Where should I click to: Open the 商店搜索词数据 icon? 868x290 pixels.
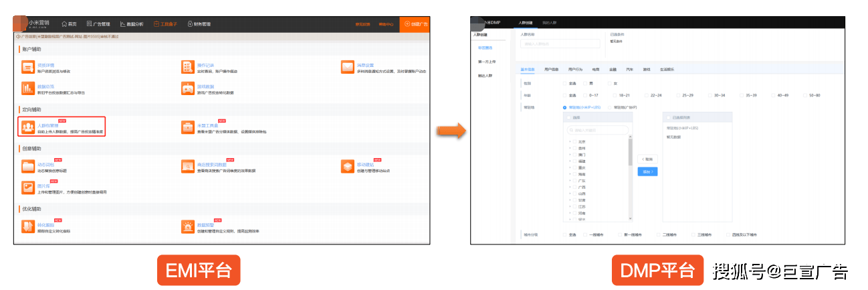(x=187, y=166)
